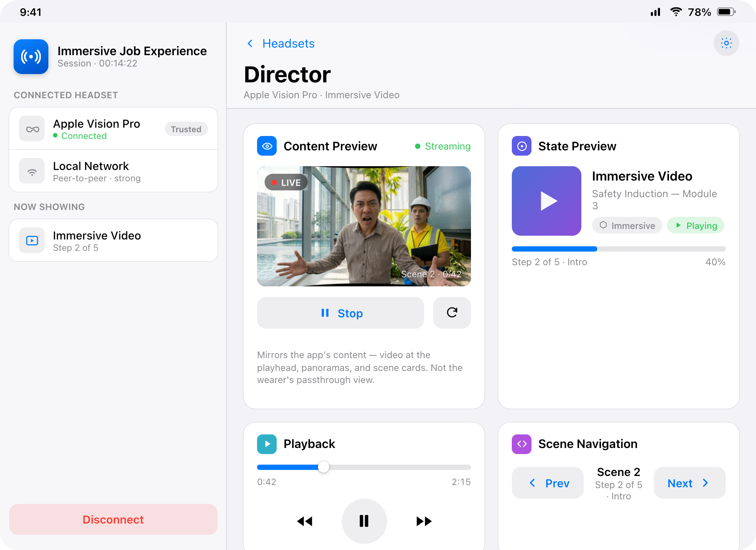Image resolution: width=756 pixels, height=550 pixels.
Task: Pause playback with the round pause button
Action: tap(364, 521)
